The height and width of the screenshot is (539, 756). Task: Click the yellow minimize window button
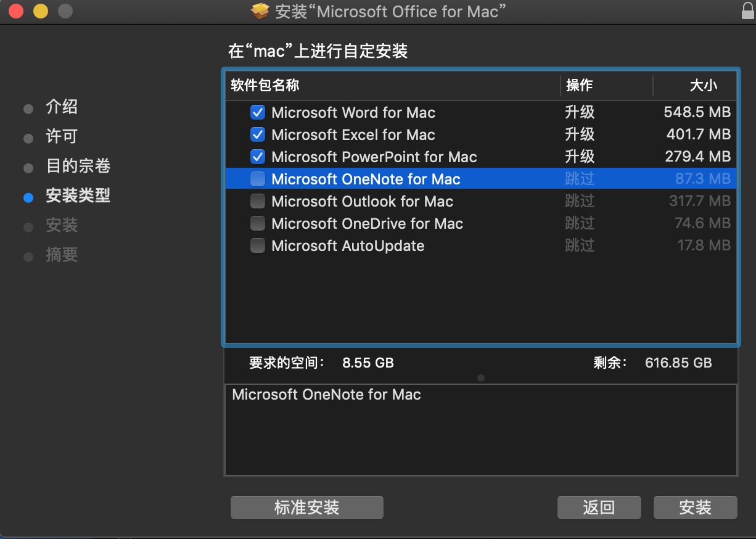(x=41, y=11)
